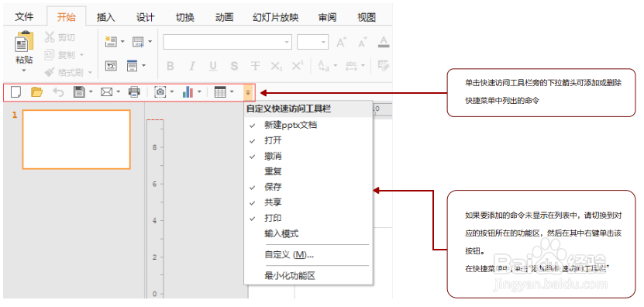Uncheck 共享 in the customize menu
The height and width of the screenshot is (307, 644).
click(x=308, y=202)
